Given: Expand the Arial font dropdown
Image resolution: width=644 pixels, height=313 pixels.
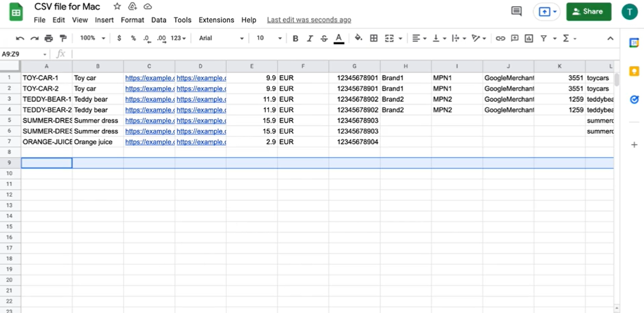Looking at the screenshot, I should 222,38.
